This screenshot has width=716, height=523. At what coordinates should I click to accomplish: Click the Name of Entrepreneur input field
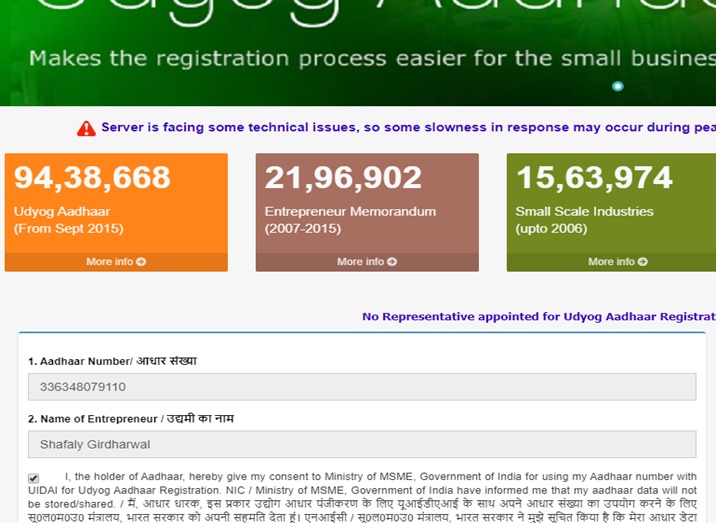(362, 444)
